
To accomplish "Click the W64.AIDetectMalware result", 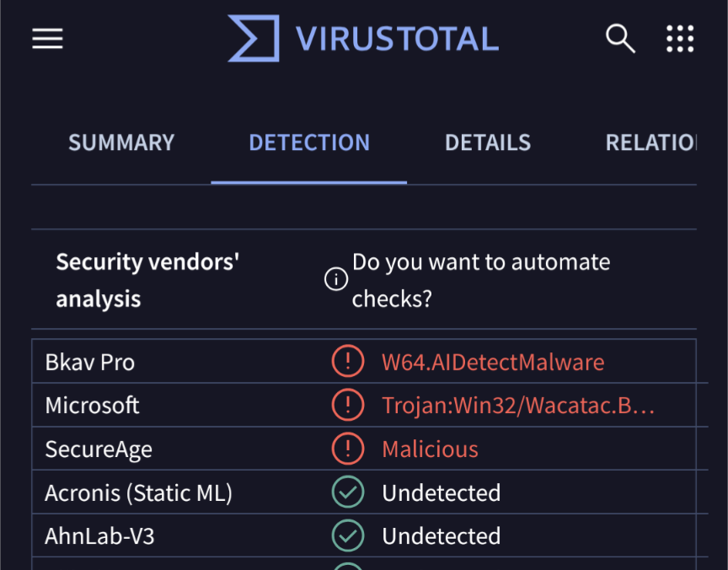I will [x=493, y=362].
